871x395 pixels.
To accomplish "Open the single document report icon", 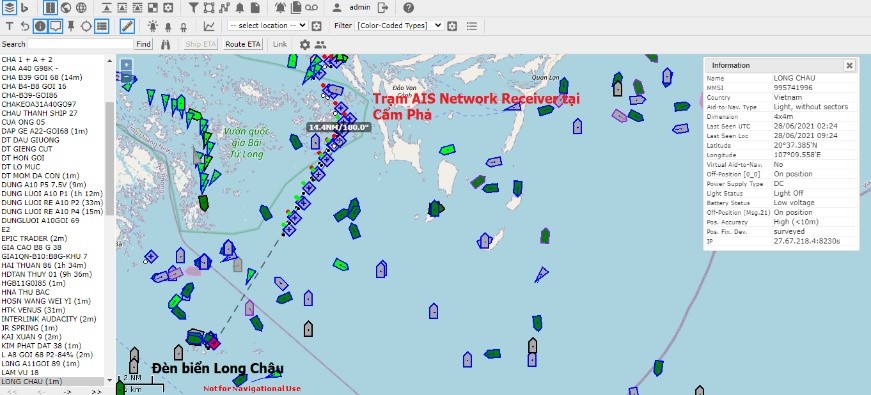I will coord(255,8).
